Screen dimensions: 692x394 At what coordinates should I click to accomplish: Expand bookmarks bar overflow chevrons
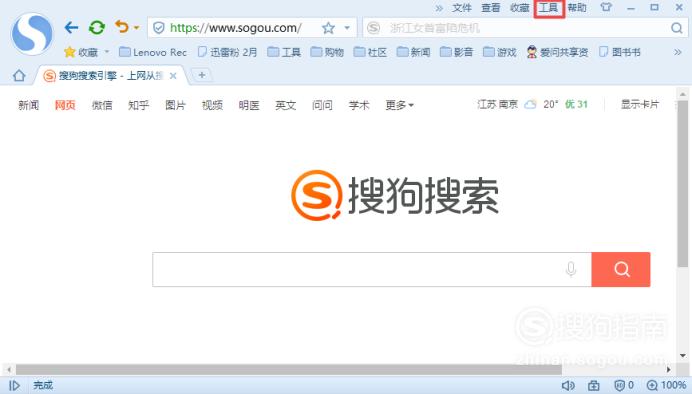(x=677, y=53)
